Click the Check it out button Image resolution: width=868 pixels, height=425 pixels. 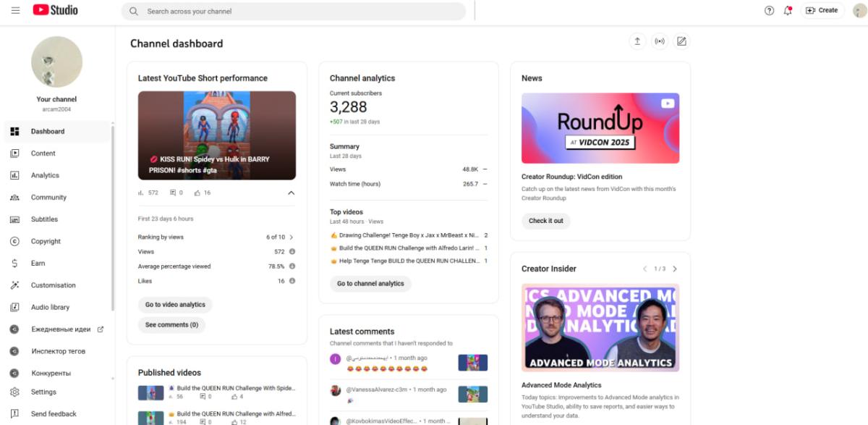pyautogui.click(x=545, y=221)
